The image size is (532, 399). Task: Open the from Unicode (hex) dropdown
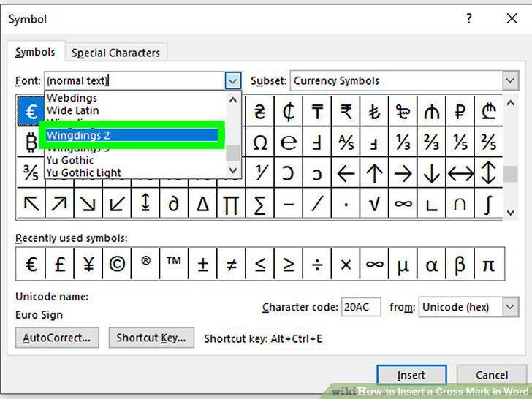point(510,307)
